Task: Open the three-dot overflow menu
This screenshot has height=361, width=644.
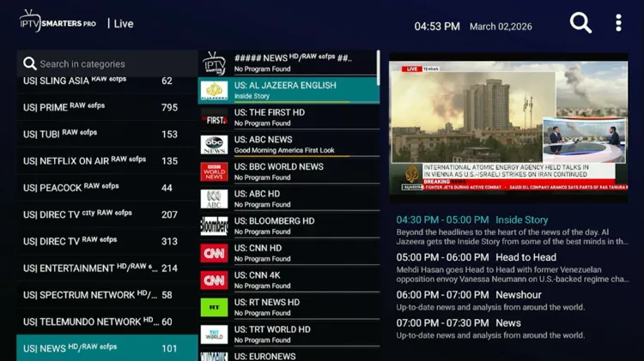Action: point(618,23)
